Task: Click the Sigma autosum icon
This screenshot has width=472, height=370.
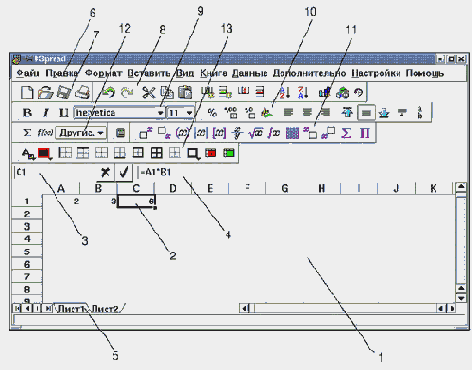Action: tap(27, 133)
